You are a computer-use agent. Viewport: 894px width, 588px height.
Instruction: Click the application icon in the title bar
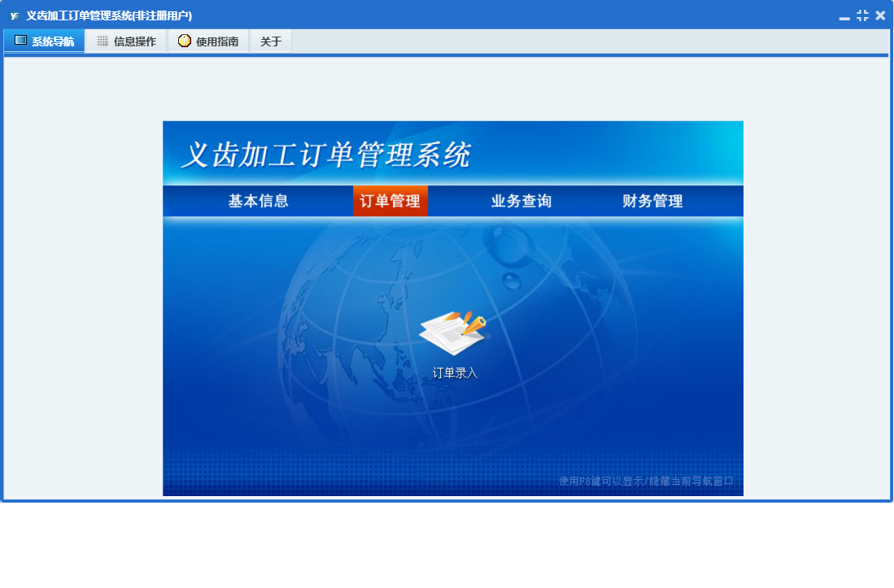(14, 15)
